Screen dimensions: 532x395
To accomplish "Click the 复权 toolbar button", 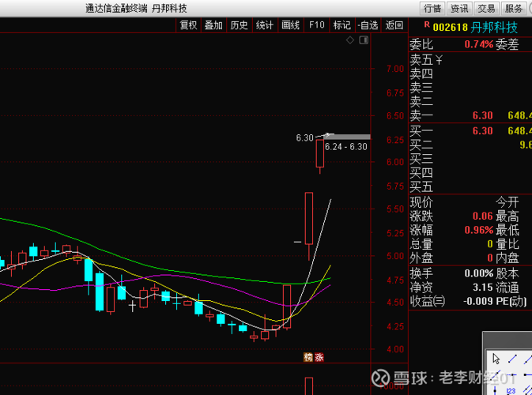I will tap(188, 25).
